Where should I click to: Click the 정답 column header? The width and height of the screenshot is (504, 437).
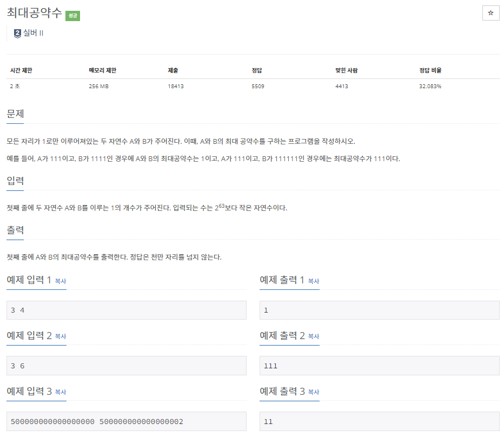click(257, 70)
